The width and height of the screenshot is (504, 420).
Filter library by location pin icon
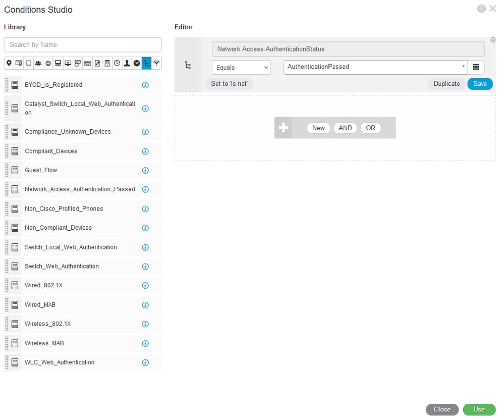coord(9,63)
